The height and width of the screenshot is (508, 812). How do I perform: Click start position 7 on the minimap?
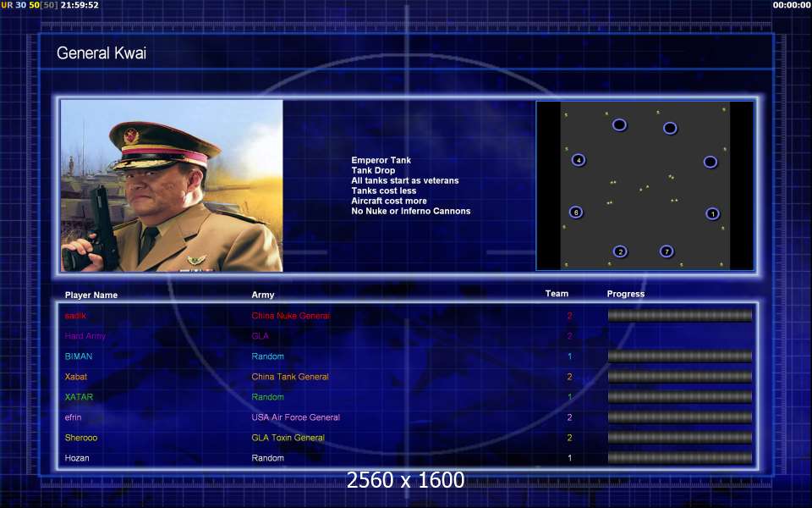pyautogui.click(x=667, y=251)
